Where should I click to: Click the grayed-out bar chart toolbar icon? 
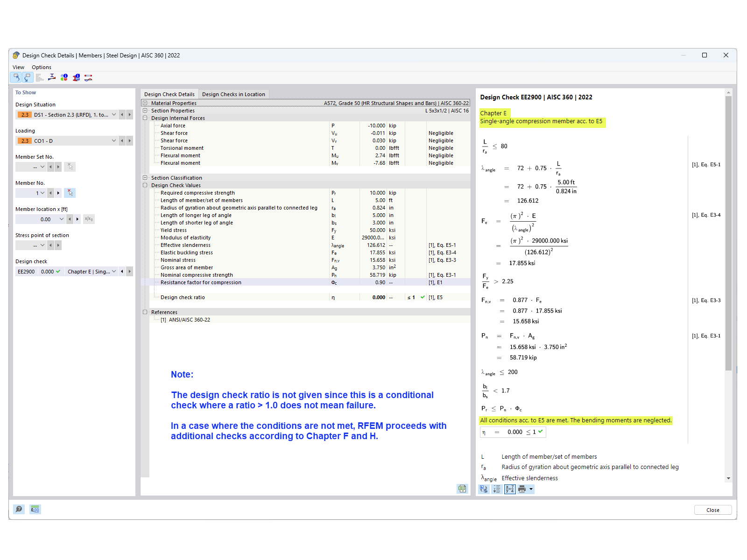40,77
